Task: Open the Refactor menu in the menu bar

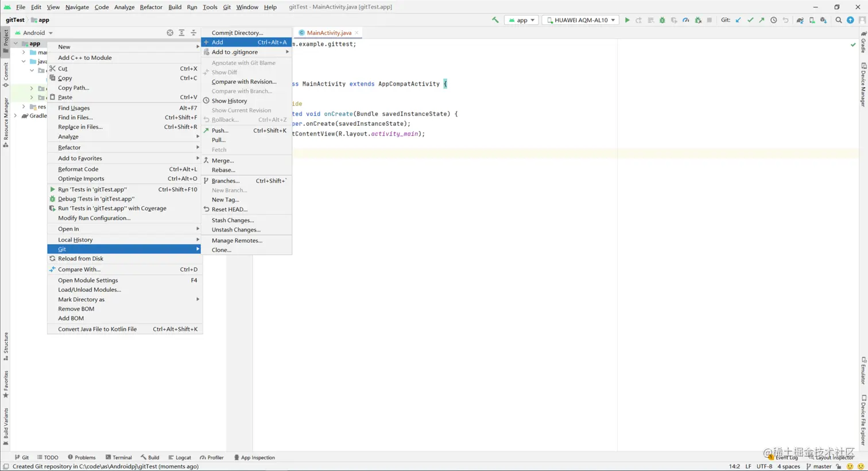Action: click(x=151, y=7)
